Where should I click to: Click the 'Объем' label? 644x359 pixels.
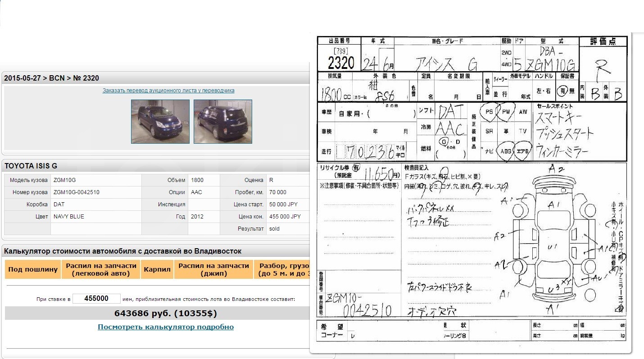176,180
